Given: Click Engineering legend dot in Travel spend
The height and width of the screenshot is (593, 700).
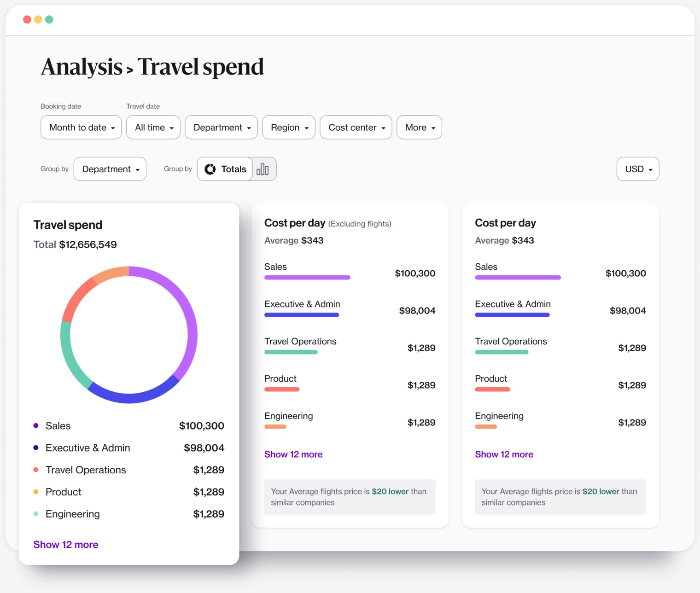Looking at the screenshot, I should point(36,514).
